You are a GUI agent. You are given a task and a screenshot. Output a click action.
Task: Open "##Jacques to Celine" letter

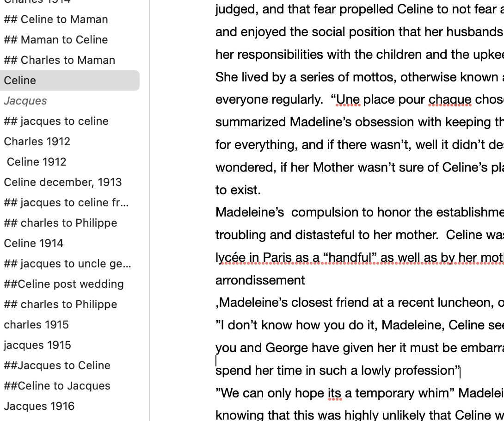point(57,365)
